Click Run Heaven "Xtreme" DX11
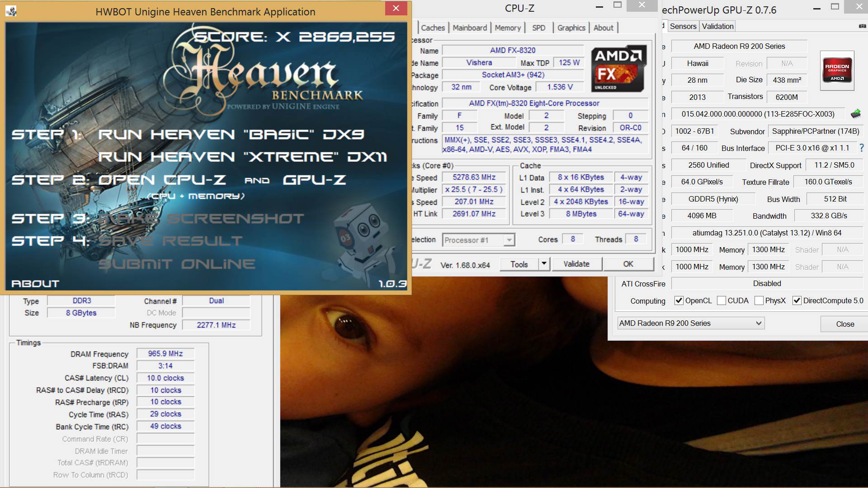Screen dimensions: 868x488 (x=242, y=157)
